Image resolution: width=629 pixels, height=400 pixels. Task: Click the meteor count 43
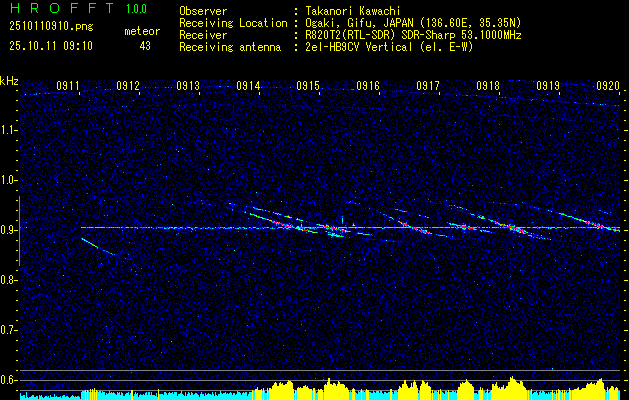point(145,46)
